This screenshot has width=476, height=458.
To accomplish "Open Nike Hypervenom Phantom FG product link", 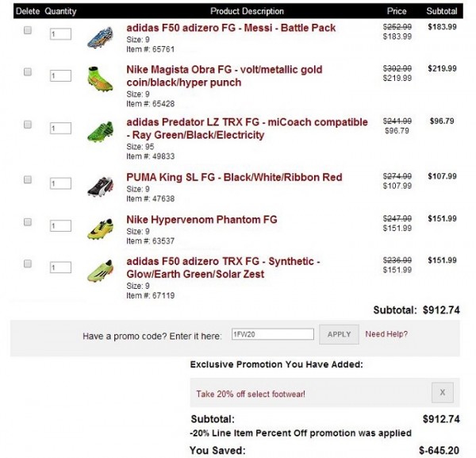I will (x=202, y=219).
